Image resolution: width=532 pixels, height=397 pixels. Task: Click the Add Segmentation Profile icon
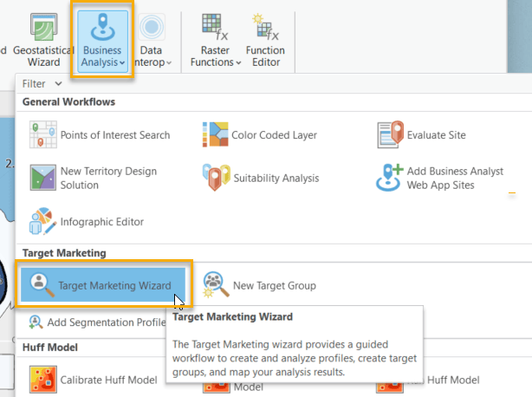(x=36, y=322)
